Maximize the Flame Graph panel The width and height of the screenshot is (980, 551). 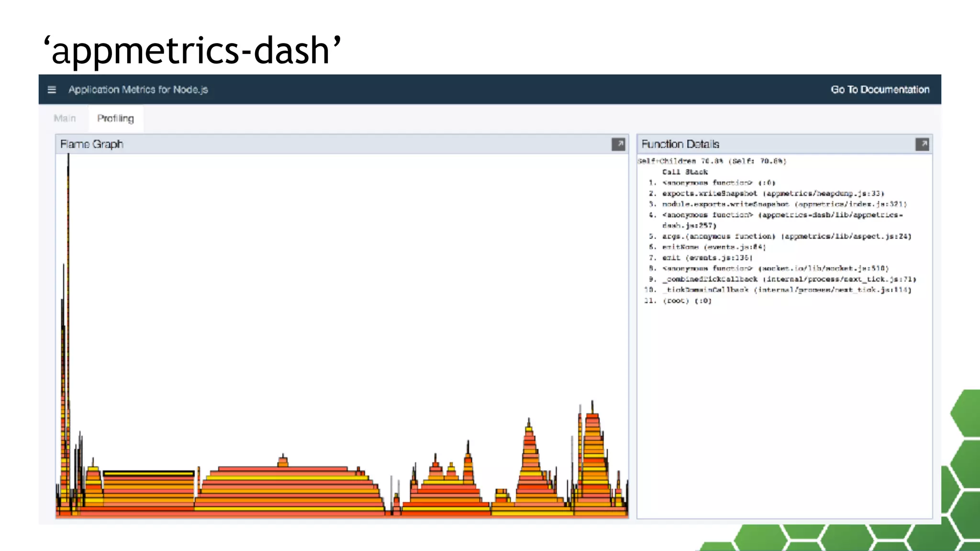click(x=618, y=144)
